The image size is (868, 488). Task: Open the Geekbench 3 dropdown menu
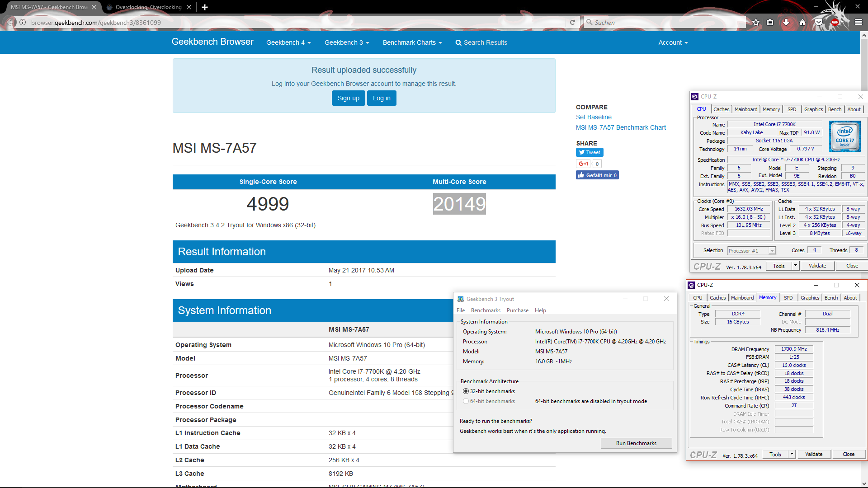[347, 42]
